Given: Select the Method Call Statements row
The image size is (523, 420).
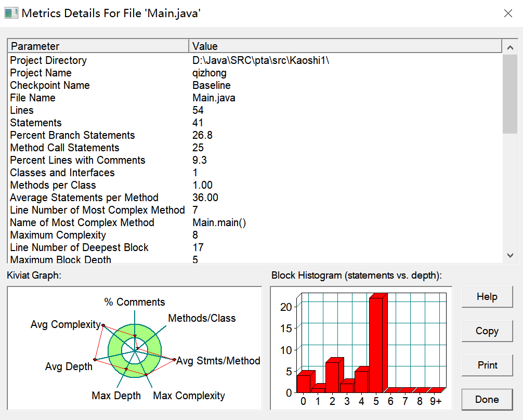Looking at the screenshot, I should click(x=255, y=148).
